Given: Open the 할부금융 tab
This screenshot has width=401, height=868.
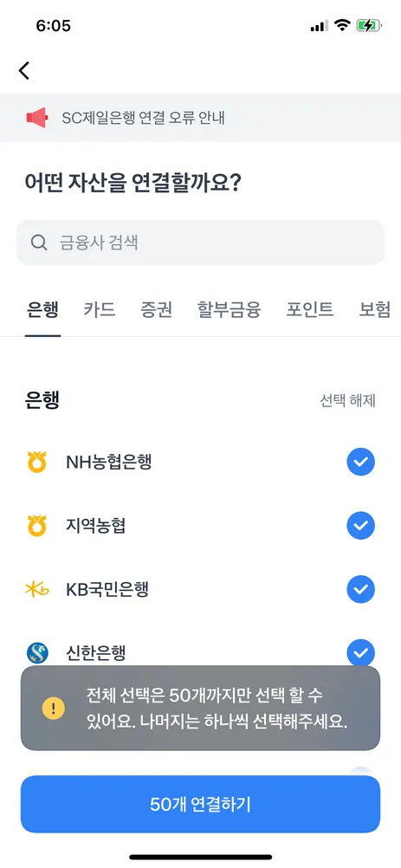Looking at the screenshot, I should coord(229,309).
